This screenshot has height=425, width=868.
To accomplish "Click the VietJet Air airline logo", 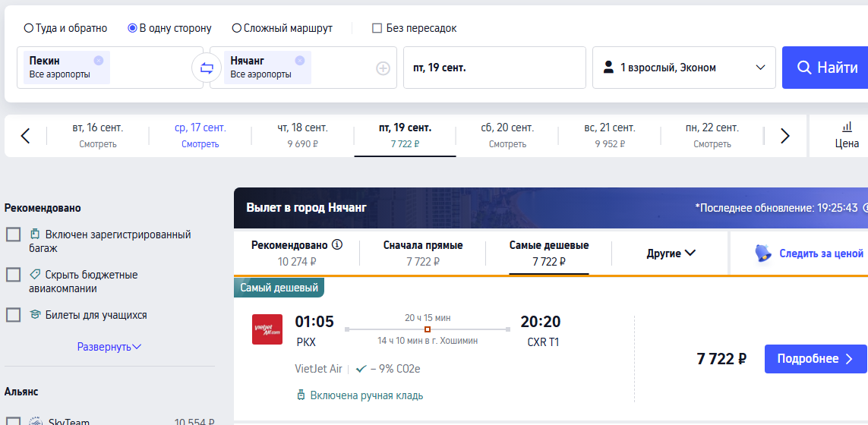I will coord(267,329).
